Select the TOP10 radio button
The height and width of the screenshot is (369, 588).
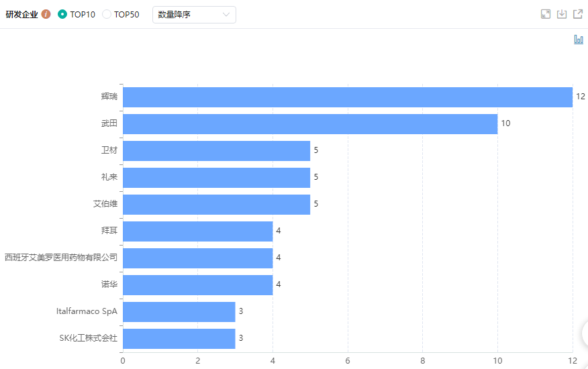[x=62, y=14]
